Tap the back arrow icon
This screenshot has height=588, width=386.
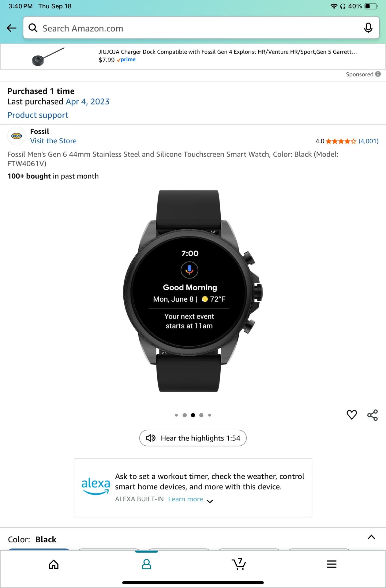pyautogui.click(x=12, y=28)
